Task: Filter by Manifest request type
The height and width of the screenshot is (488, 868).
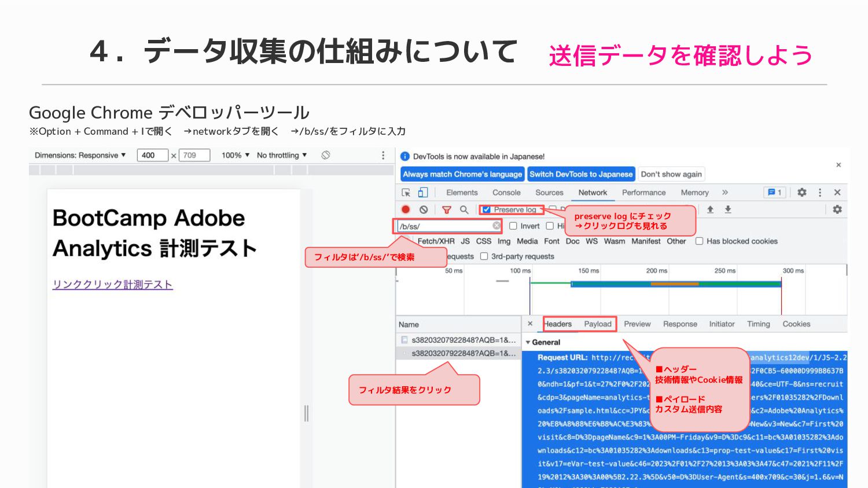Action: pyautogui.click(x=646, y=241)
